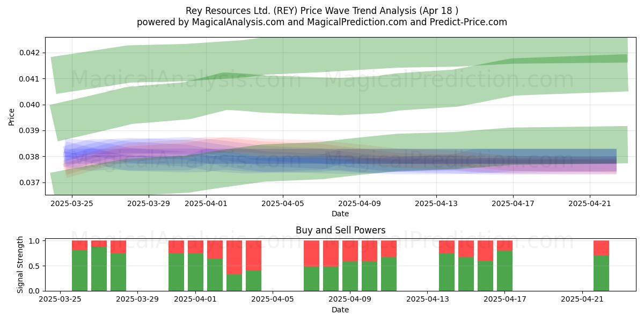Viewport: 644px width, 322px height.
Task: Click the green bar above the lower 2025-04-09 tick
Action: [350, 276]
